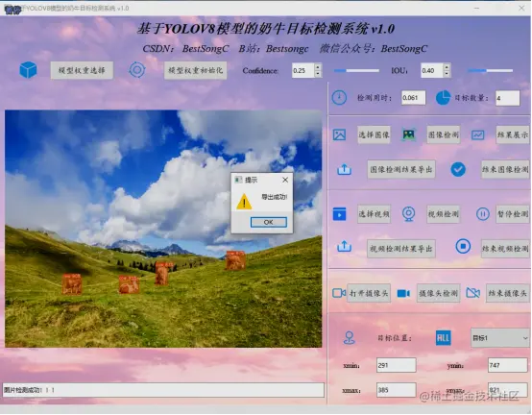Click the blue cube model icon
532x415 pixels.
coord(28,70)
